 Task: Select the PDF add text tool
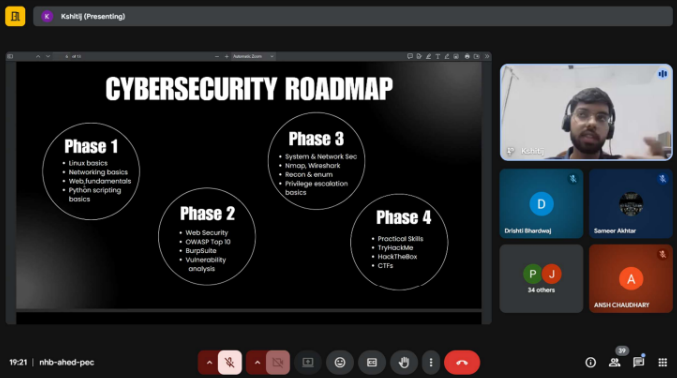pos(437,56)
